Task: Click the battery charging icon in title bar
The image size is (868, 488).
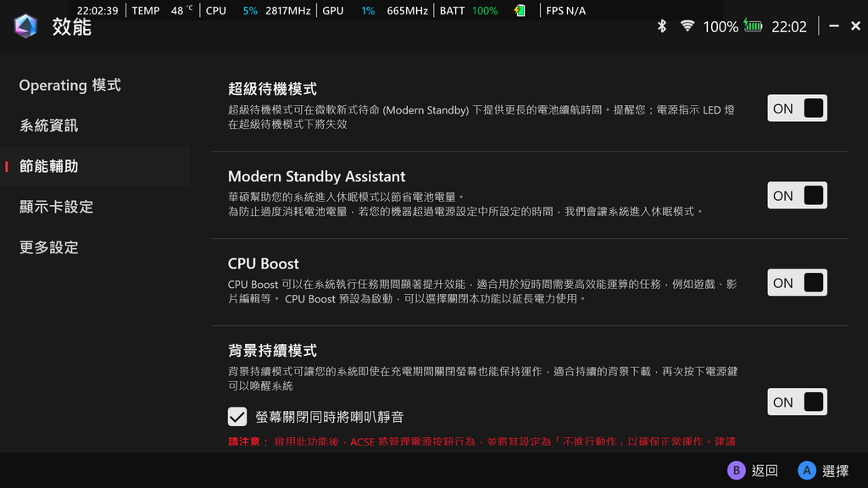Action: point(753,26)
